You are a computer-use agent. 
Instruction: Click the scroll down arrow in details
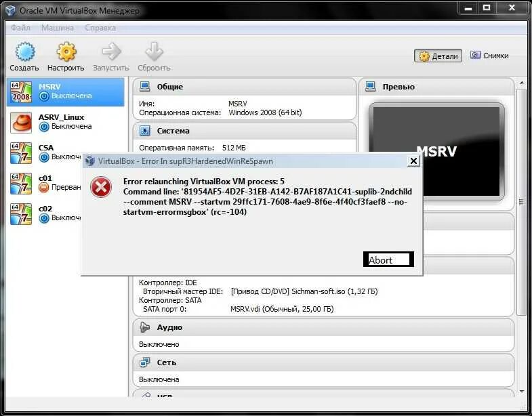coord(521,392)
